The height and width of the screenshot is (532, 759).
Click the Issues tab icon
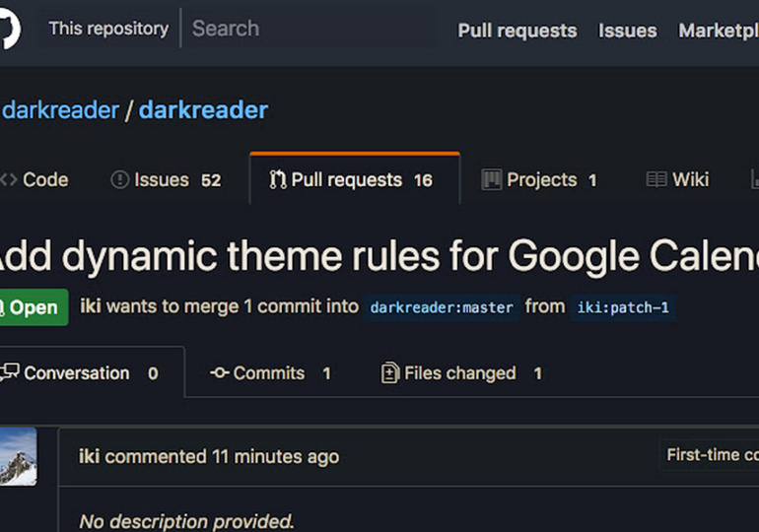120,180
